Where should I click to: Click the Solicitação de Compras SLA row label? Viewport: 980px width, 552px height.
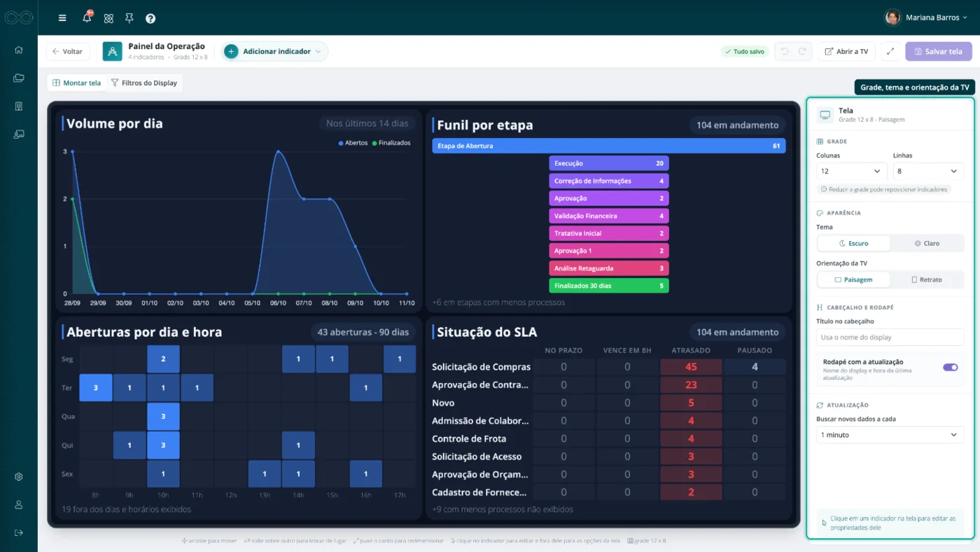point(482,367)
